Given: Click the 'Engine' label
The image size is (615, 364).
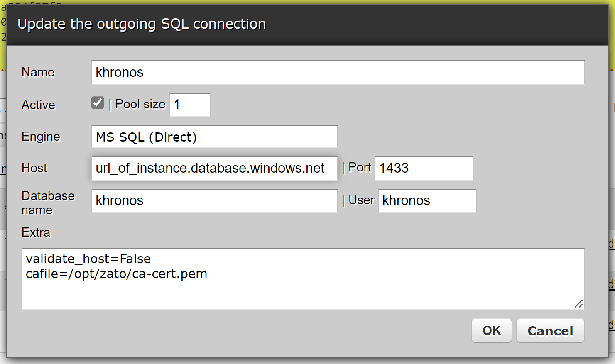Looking at the screenshot, I should pos(41,137).
